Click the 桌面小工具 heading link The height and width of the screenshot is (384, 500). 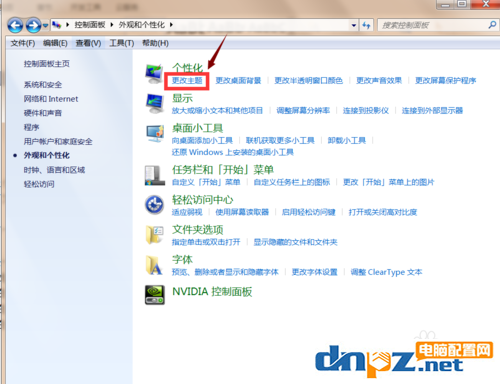(x=198, y=128)
